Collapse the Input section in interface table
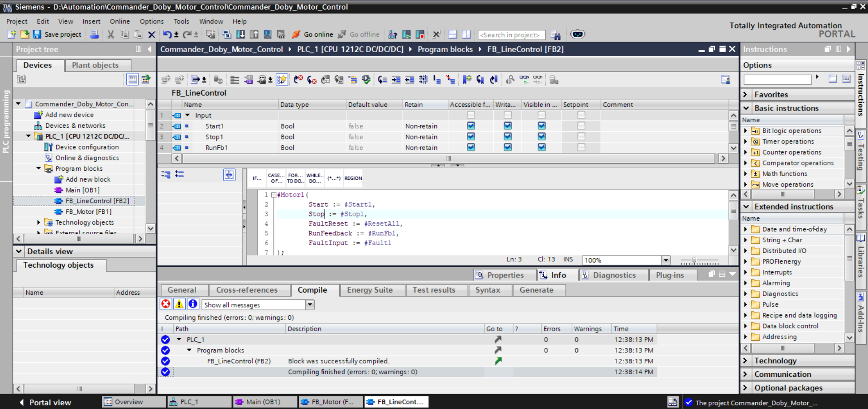The height and width of the screenshot is (409, 868). click(x=187, y=115)
